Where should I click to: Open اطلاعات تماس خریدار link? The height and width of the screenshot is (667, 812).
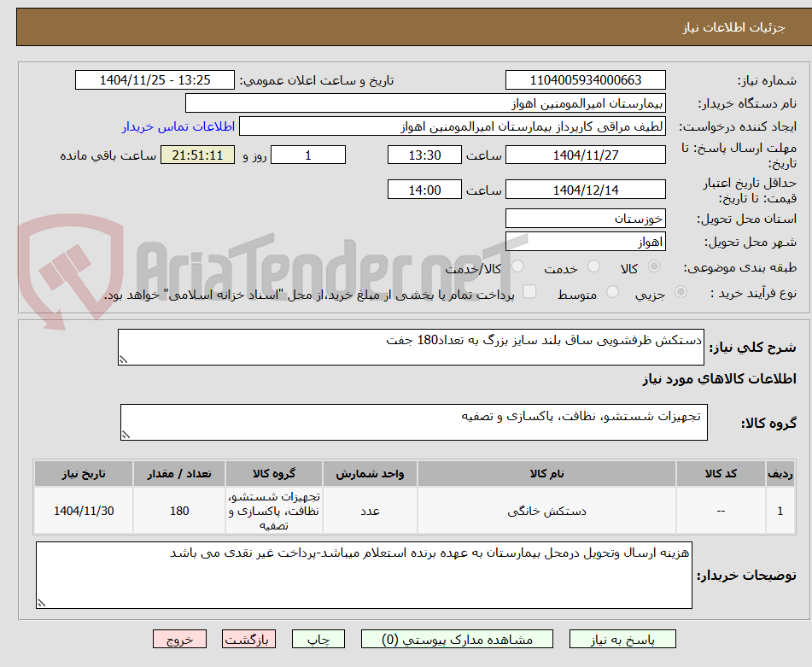click(178, 126)
